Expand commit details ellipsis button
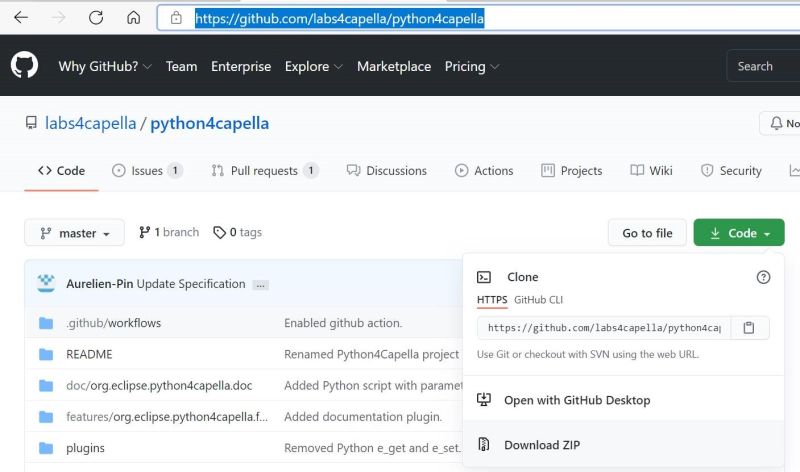Image resolution: width=800 pixels, height=472 pixels. (x=260, y=285)
